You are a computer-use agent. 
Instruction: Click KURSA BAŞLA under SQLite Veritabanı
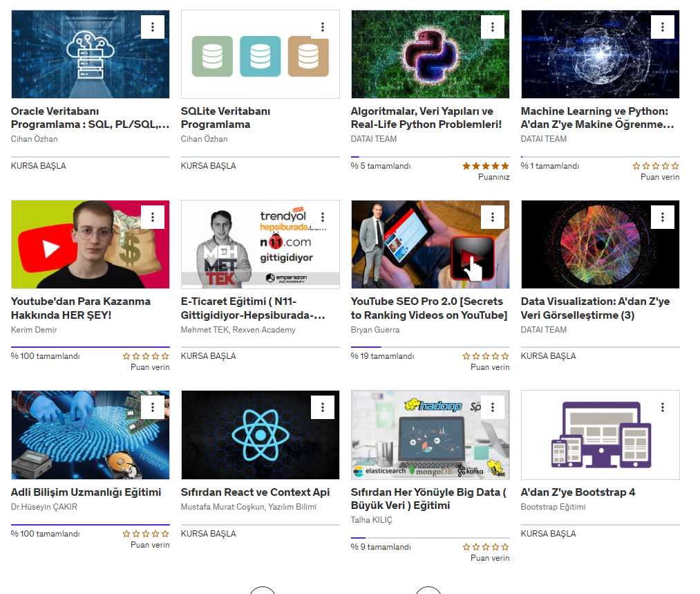click(x=209, y=166)
